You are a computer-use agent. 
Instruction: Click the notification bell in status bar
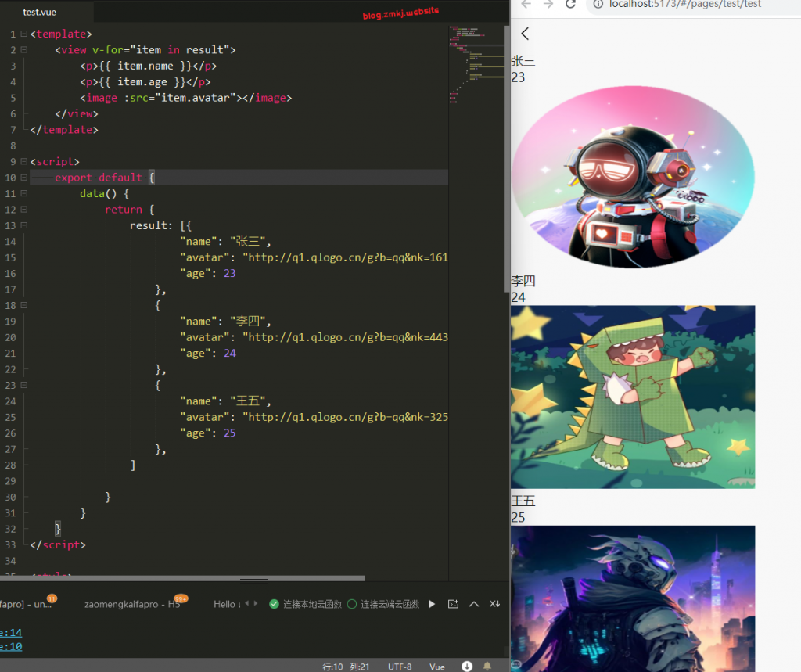point(487,667)
